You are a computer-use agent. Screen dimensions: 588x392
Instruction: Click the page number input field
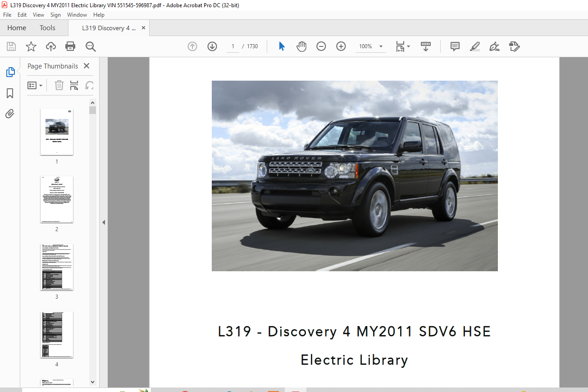pos(232,46)
